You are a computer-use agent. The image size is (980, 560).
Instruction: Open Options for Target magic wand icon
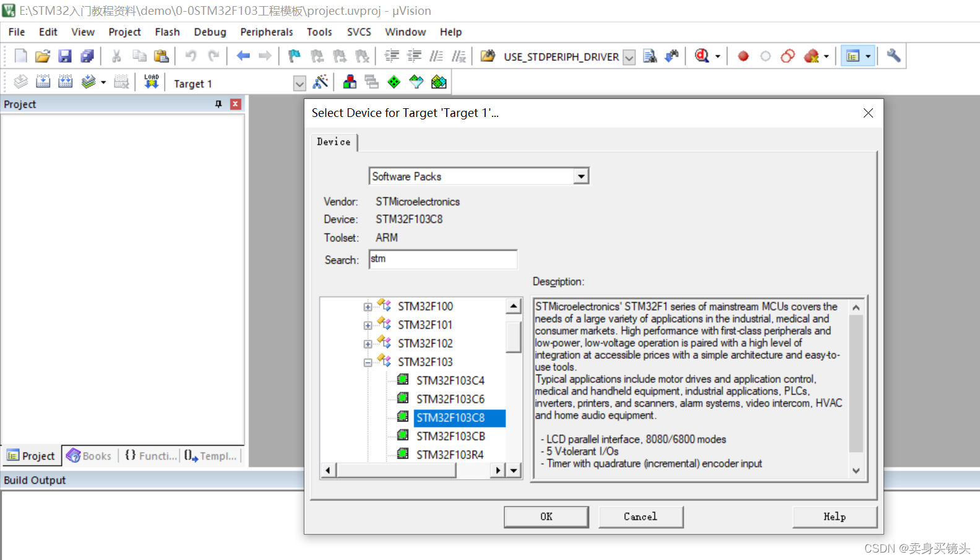click(320, 82)
